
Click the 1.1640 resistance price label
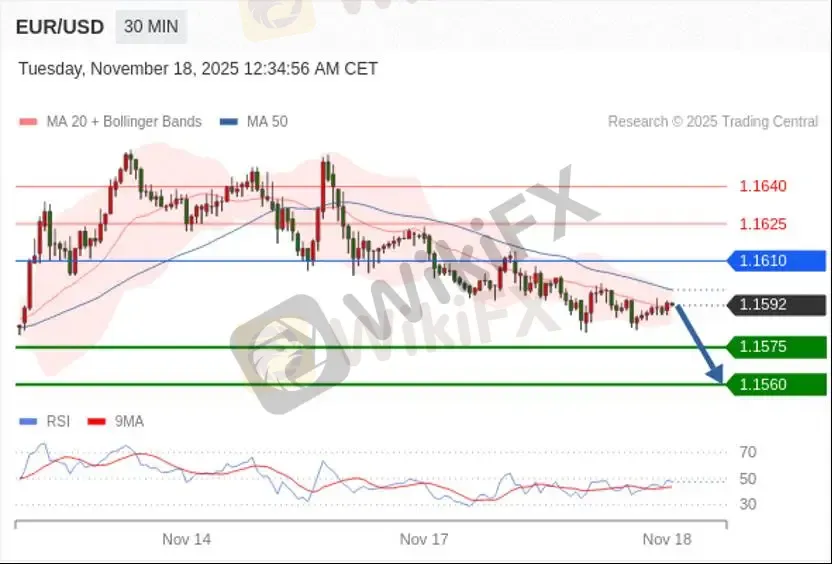[x=763, y=186]
